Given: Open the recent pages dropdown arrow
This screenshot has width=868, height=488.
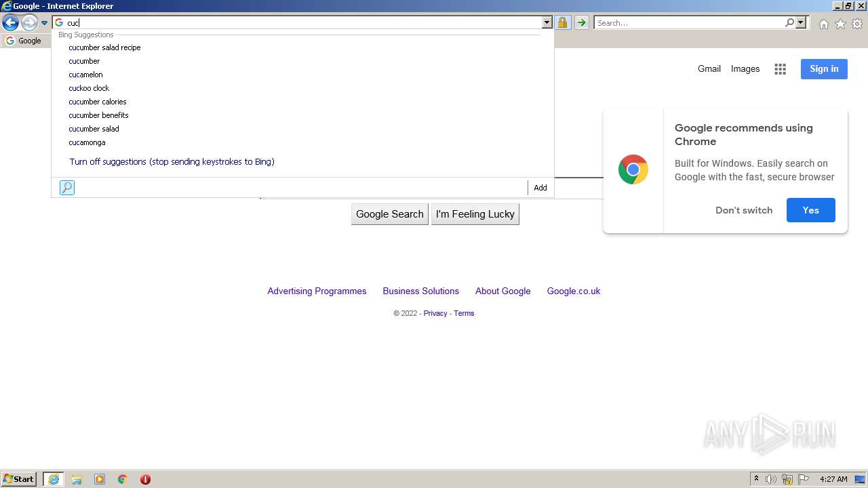Looking at the screenshot, I should [x=44, y=23].
